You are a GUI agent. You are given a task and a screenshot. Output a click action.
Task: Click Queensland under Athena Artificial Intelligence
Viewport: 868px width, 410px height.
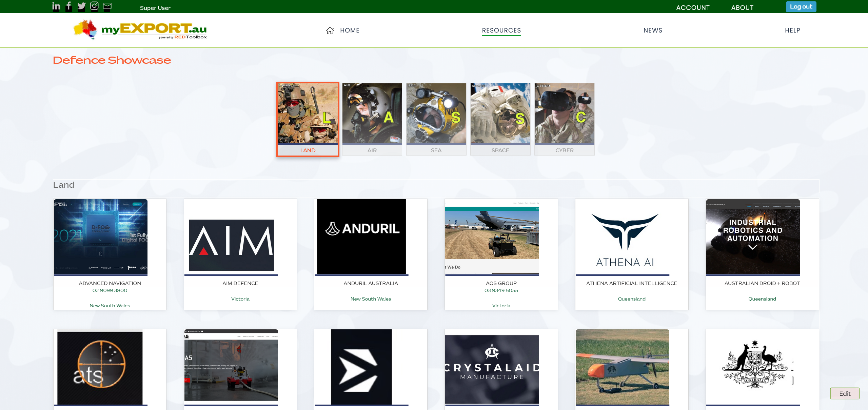click(x=632, y=299)
